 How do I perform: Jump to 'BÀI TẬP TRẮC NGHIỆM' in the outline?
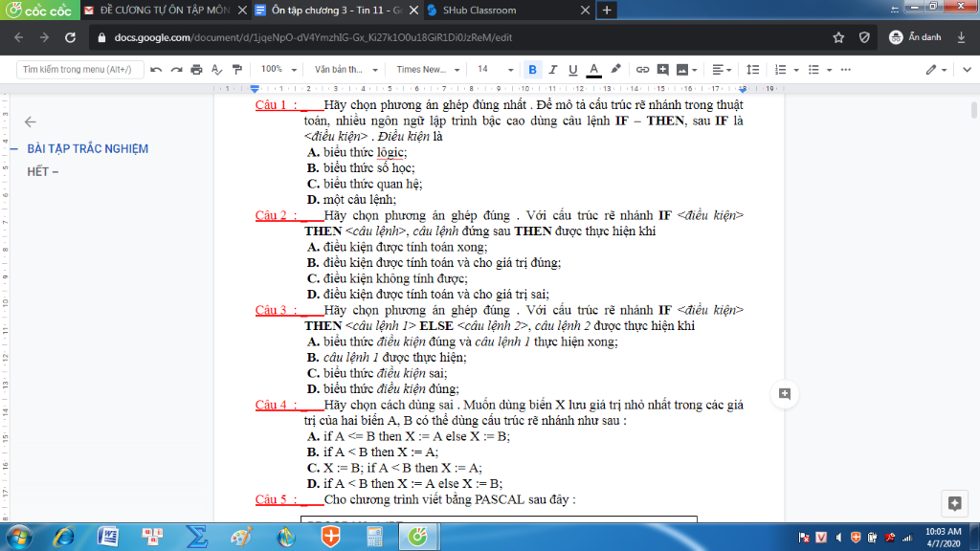click(87, 148)
